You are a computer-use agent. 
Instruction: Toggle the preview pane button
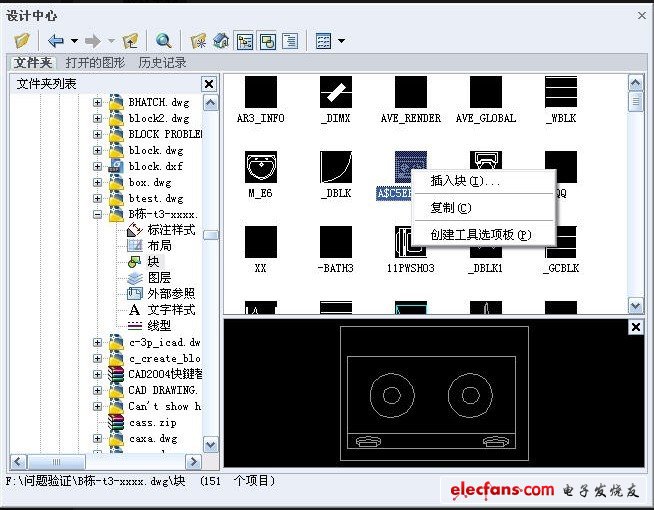pyautogui.click(x=267, y=41)
